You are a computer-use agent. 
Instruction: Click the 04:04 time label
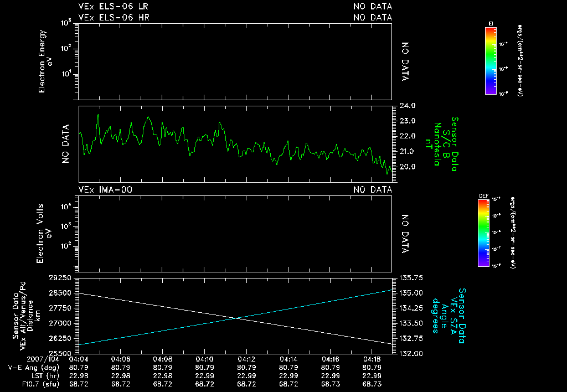point(79,359)
